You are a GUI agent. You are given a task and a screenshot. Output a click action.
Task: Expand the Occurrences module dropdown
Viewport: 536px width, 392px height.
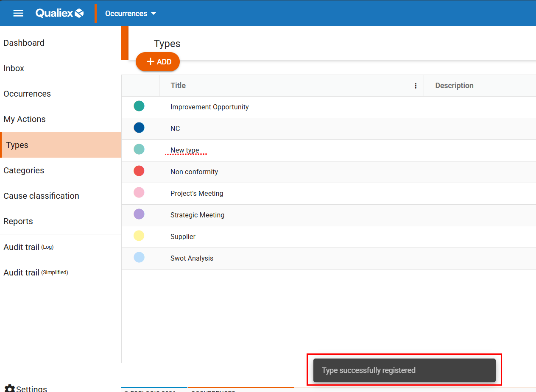[131, 14]
